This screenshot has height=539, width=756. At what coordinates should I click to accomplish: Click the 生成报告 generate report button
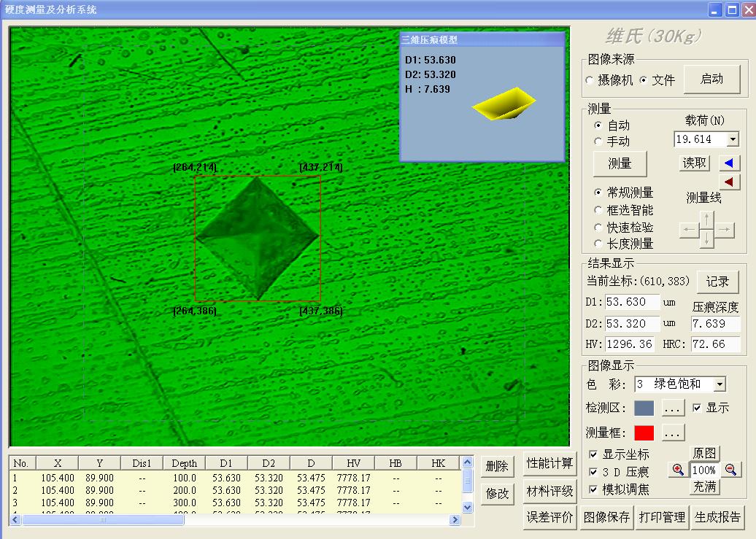(717, 517)
